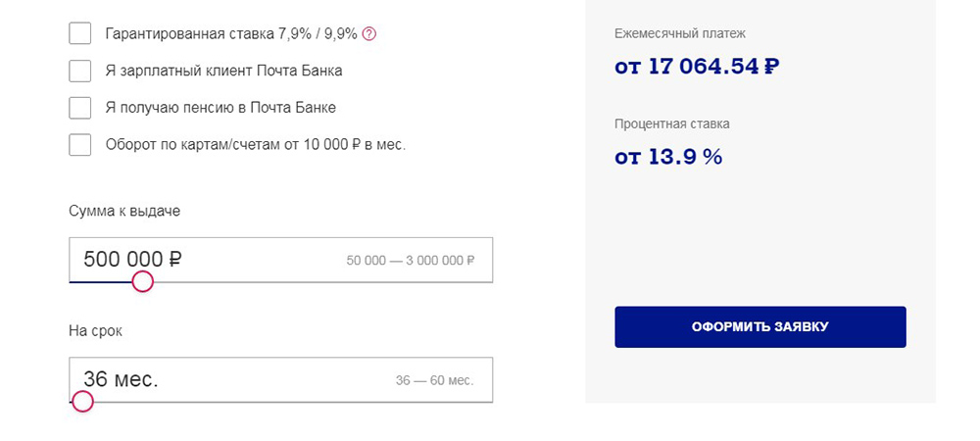
Task: Click the Оборот по картам/счетам label text
Action: coord(256,145)
